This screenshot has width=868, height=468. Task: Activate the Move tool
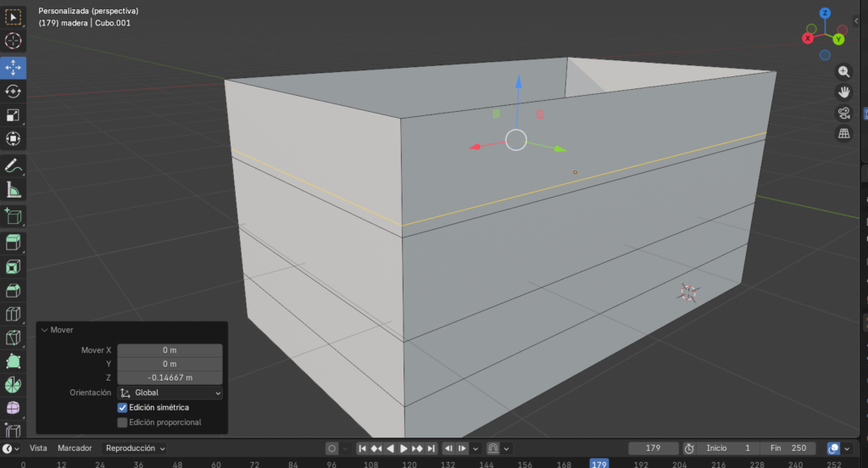[13, 68]
